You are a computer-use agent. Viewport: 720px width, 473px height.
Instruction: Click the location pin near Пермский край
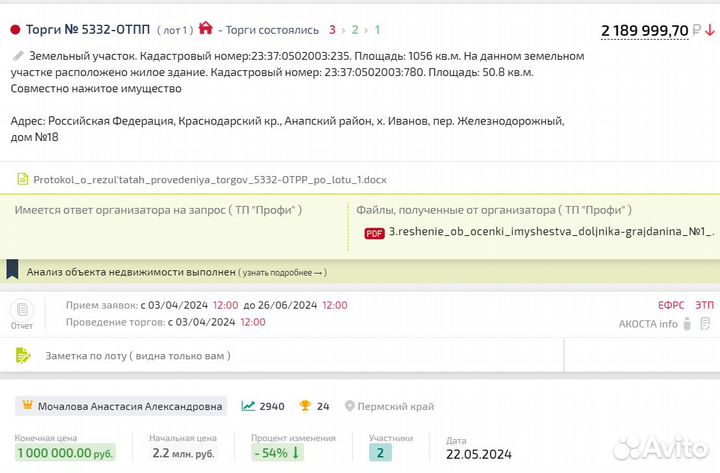pos(350,406)
